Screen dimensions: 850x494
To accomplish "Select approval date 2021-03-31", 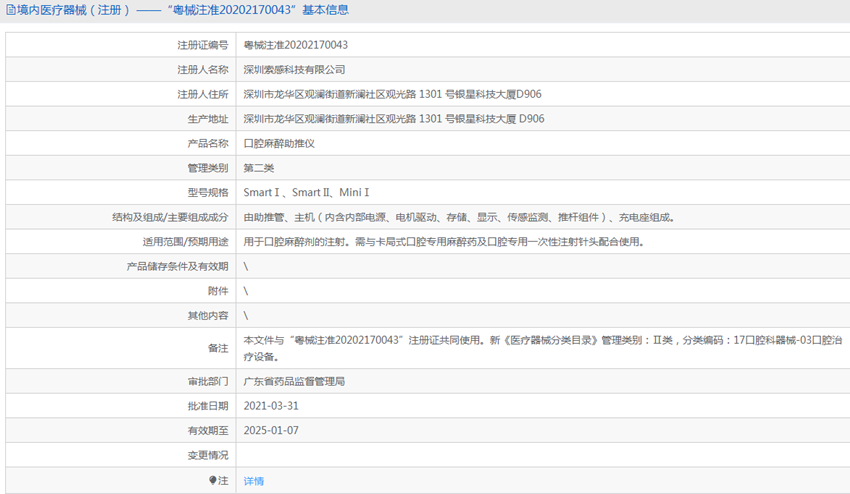I will click(271, 406).
